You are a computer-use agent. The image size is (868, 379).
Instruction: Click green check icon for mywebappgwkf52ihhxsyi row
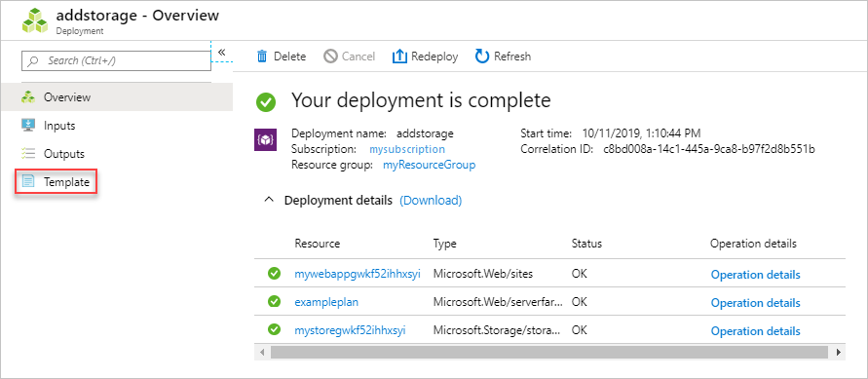click(274, 274)
